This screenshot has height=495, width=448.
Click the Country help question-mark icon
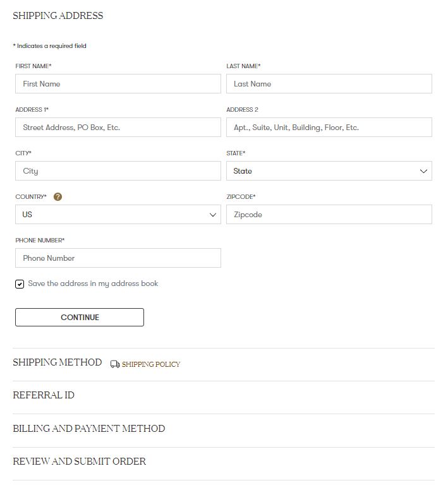click(58, 197)
